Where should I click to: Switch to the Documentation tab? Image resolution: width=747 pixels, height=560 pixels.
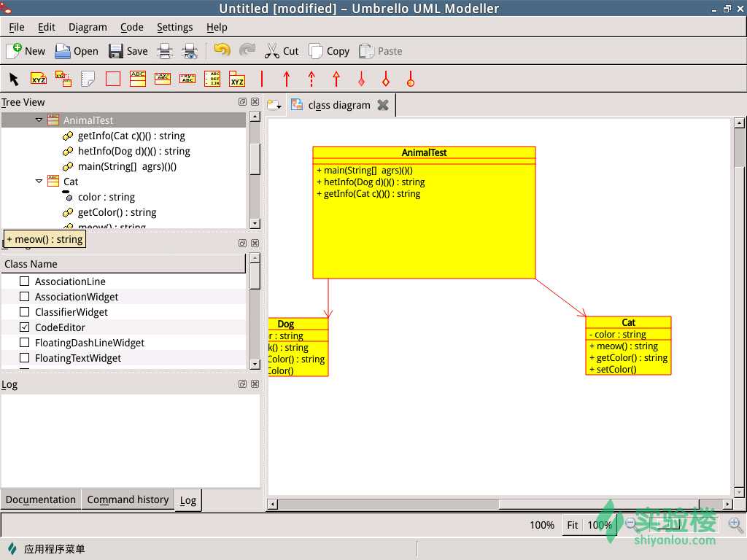[41, 499]
